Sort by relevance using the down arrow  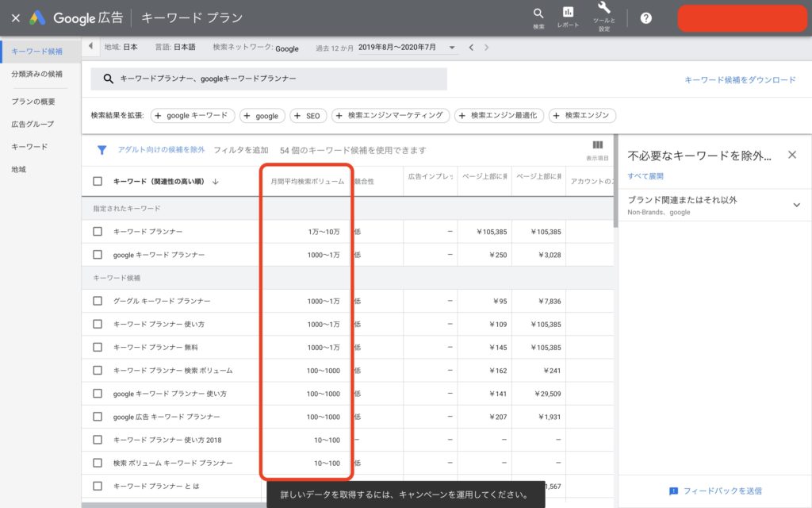coord(216,182)
